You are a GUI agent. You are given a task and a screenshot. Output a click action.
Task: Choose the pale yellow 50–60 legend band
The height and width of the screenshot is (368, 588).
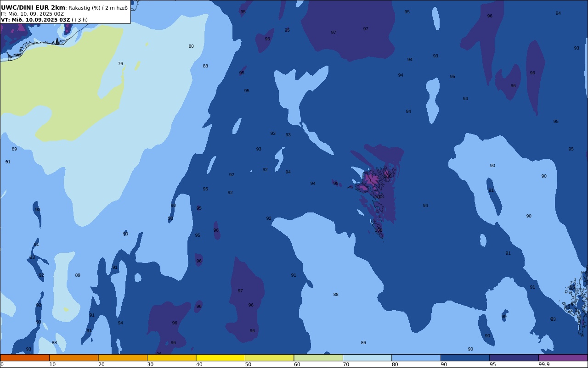pos(269,357)
